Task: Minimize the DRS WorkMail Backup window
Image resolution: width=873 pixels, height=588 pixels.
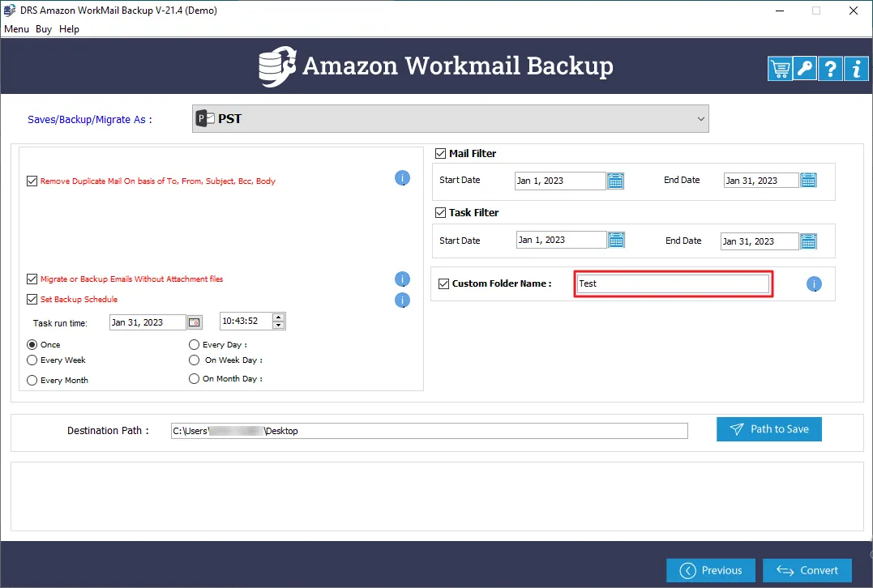Action: [780, 11]
